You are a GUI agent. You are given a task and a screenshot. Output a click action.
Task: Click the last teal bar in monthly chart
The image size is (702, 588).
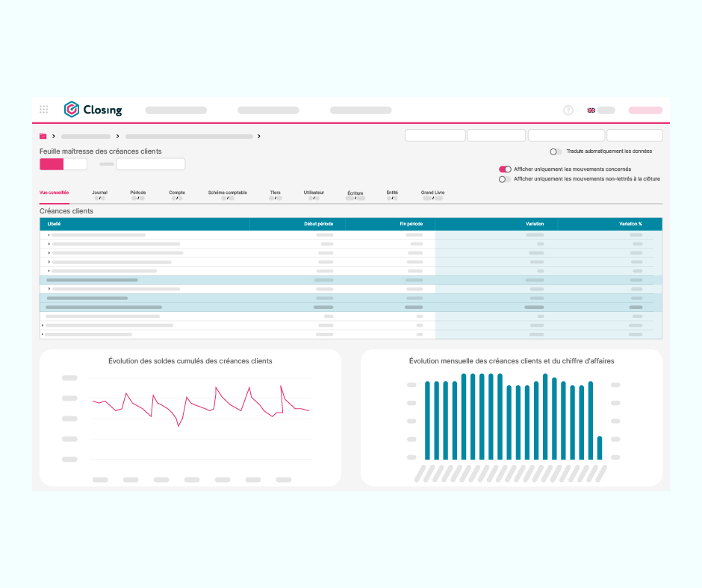point(600,448)
